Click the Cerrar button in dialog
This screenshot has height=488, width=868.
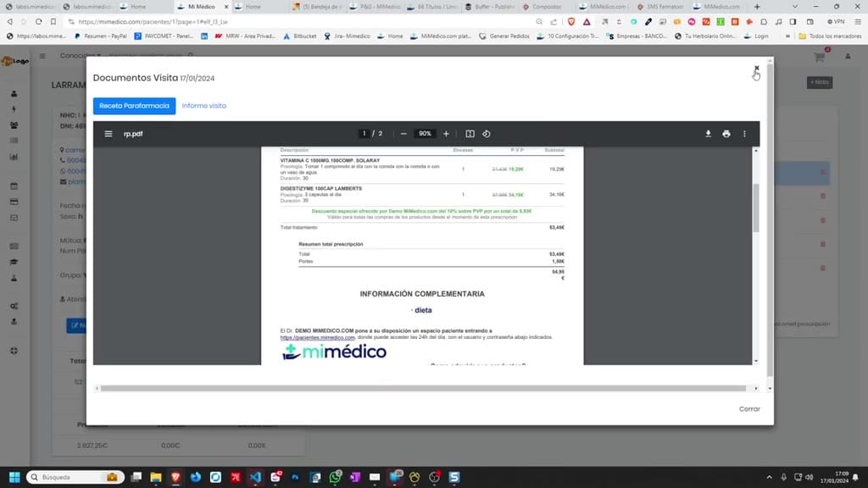(x=749, y=409)
